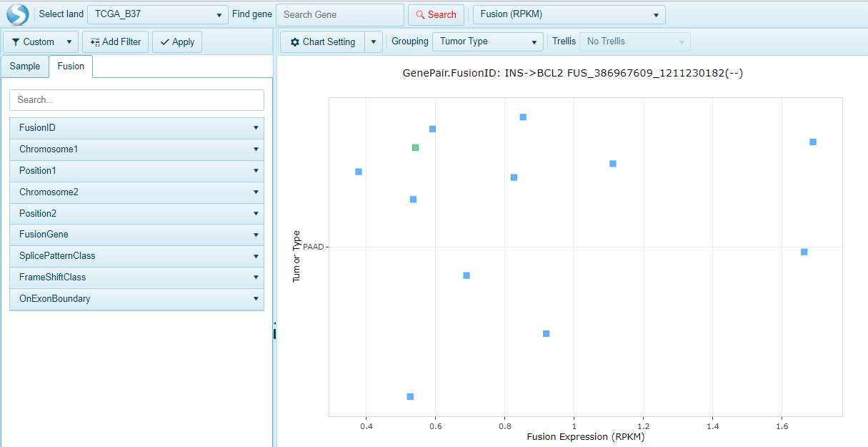Select the Fusion tab
This screenshot has height=447, width=868.
(71, 66)
